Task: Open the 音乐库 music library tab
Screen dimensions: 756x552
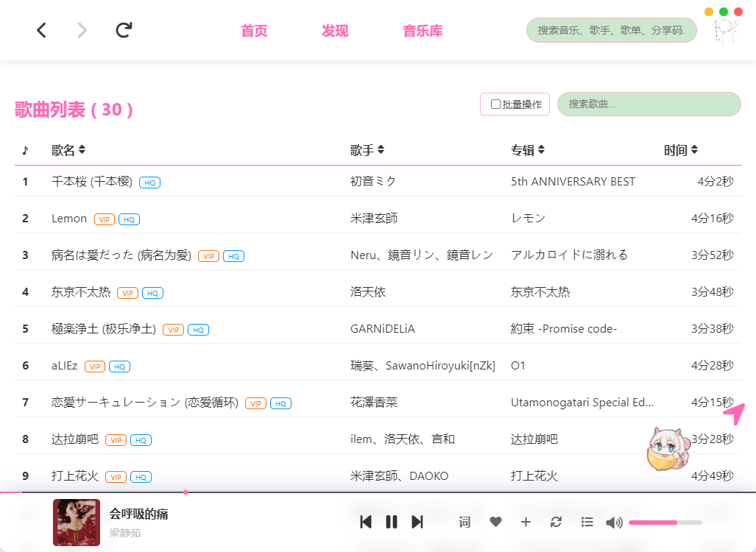Action: tap(423, 30)
